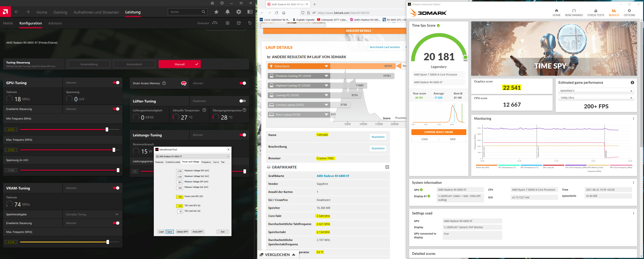Click the Max. Frequenz GPU slider handle
644x259 pixels.
114,150
